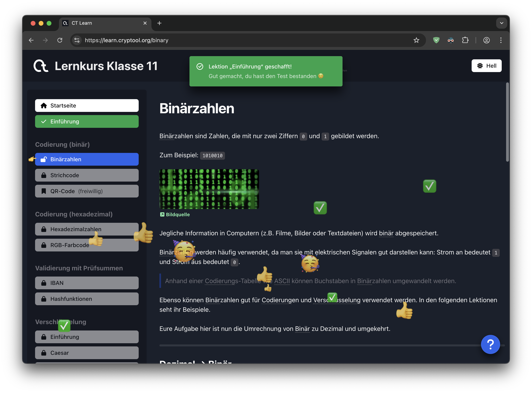Click the page's vertical scrollbar thumb

click(507, 122)
